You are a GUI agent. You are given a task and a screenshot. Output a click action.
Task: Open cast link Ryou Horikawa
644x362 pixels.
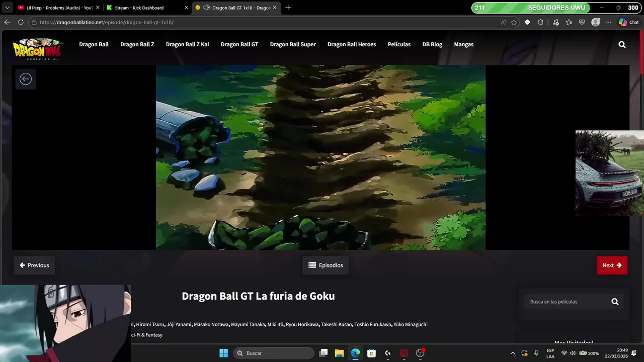[x=302, y=324]
